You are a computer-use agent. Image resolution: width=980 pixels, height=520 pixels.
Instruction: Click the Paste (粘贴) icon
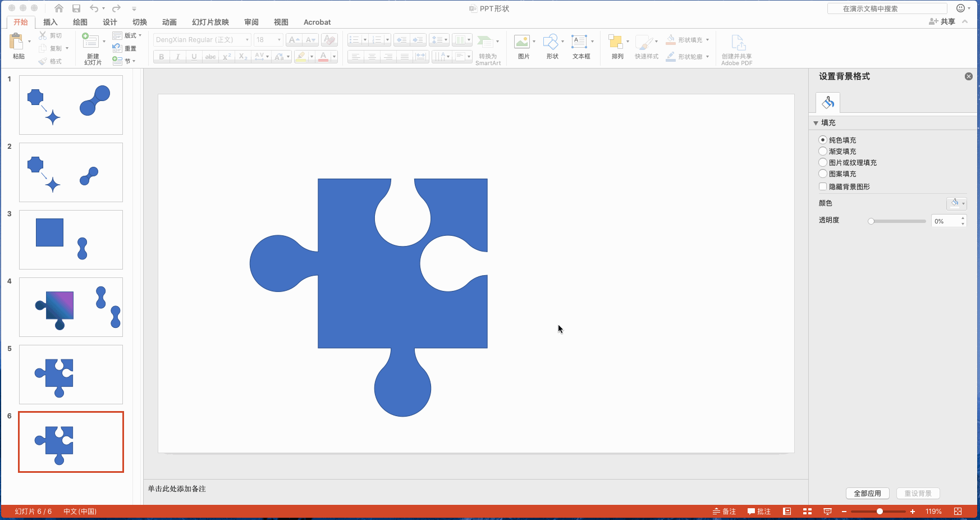tap(17, 42)
